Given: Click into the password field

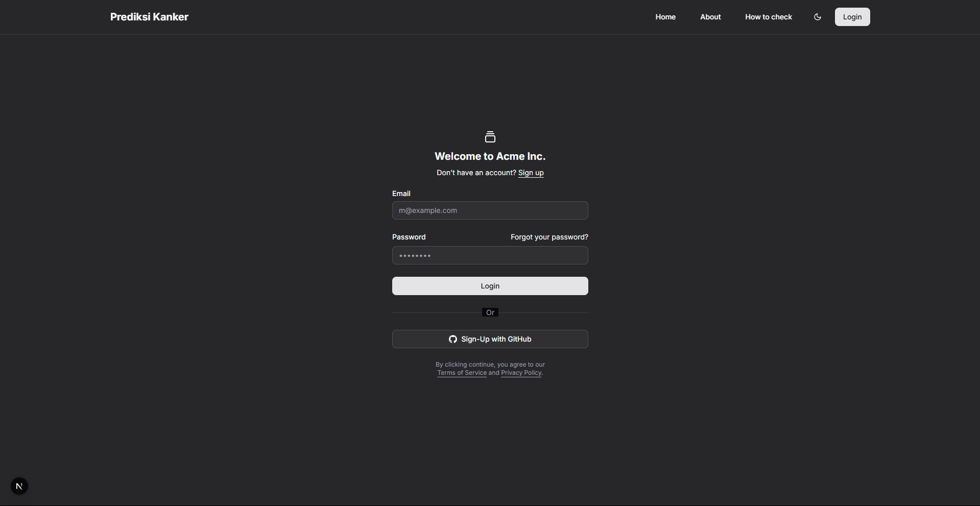Looking at the screenshot, I should [x=490, y=255].
